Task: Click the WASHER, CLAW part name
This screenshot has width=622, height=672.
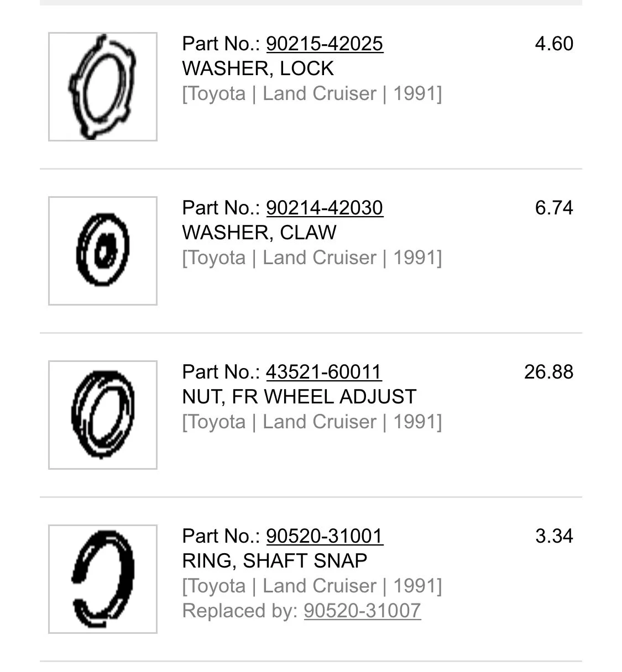Action: pos(259,233)
